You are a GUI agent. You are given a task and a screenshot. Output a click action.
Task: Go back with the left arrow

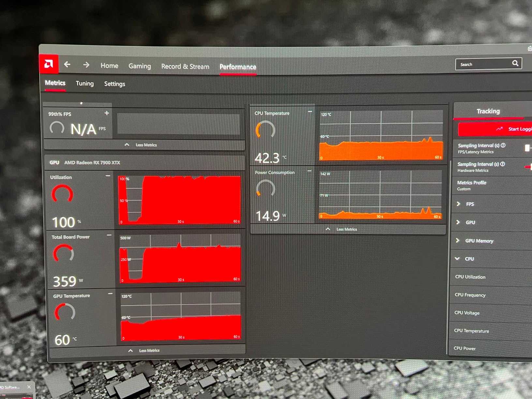[x=67, y=65]
